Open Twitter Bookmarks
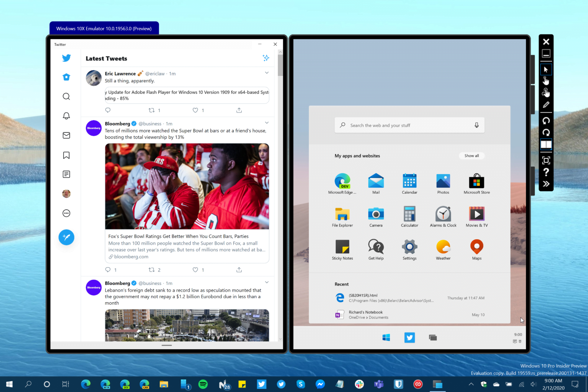The image size is (588, 392). (66, 155)
